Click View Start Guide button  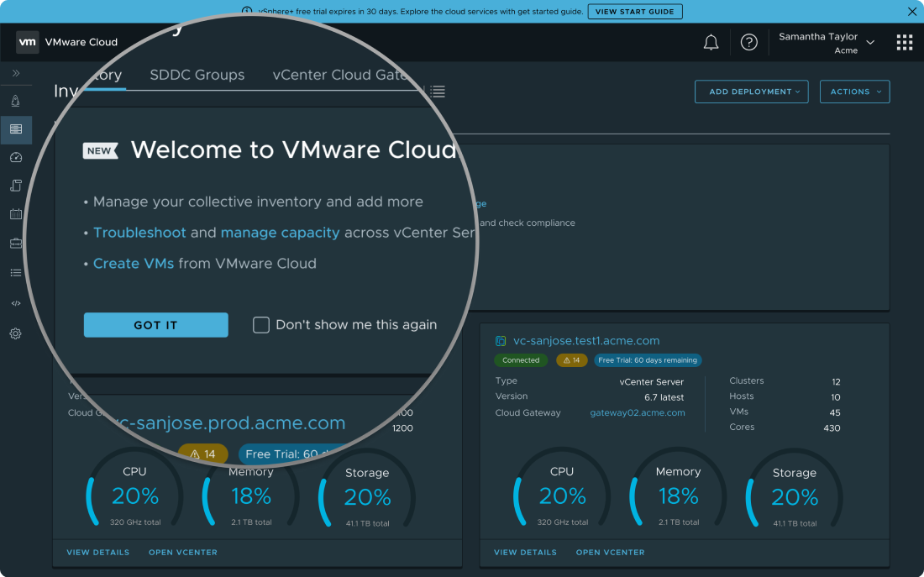click(x=635, y=11)
